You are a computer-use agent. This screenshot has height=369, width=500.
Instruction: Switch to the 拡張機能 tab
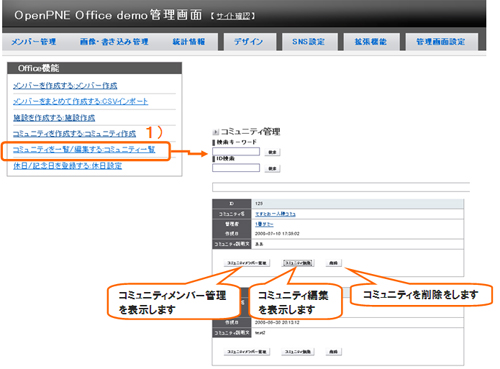(371, 42)
